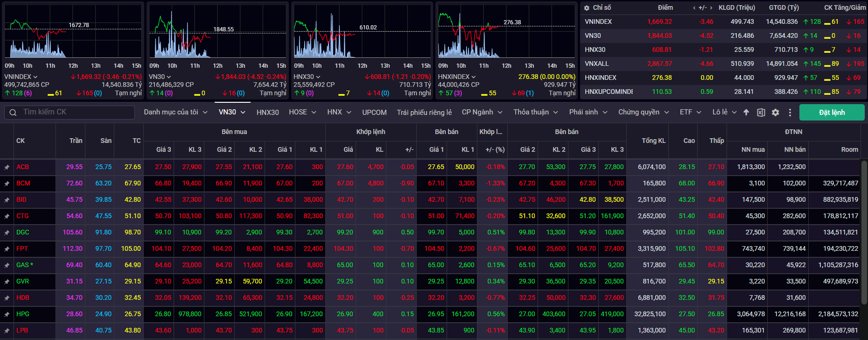This screenshot has height=340, width=868.
Task: Click stock symbol CTG
Action: (x=22, y=216)
